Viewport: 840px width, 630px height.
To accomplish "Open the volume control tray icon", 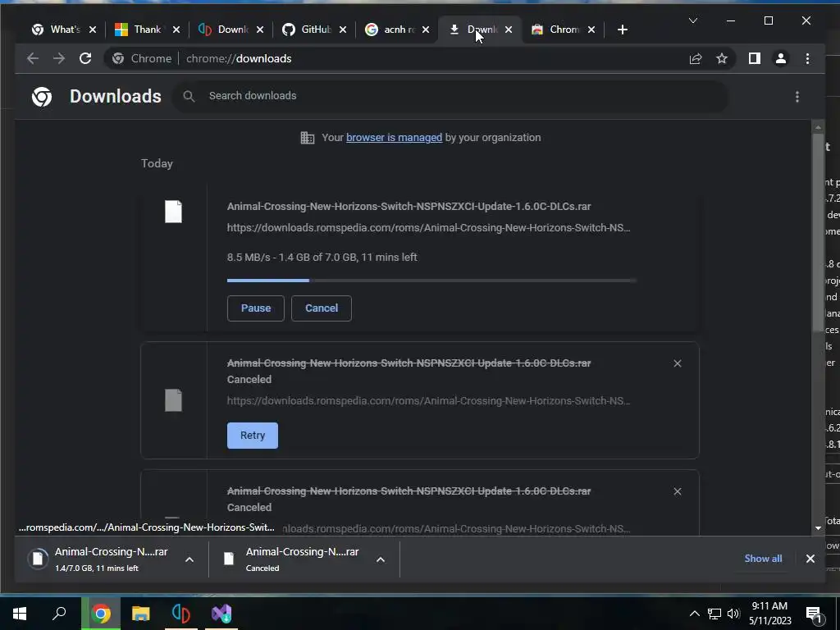I will [x=733, y=614].
